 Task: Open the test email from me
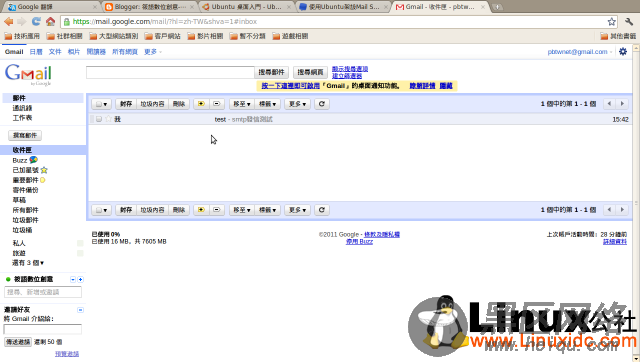pyautogui.click(x=359, y=119)
